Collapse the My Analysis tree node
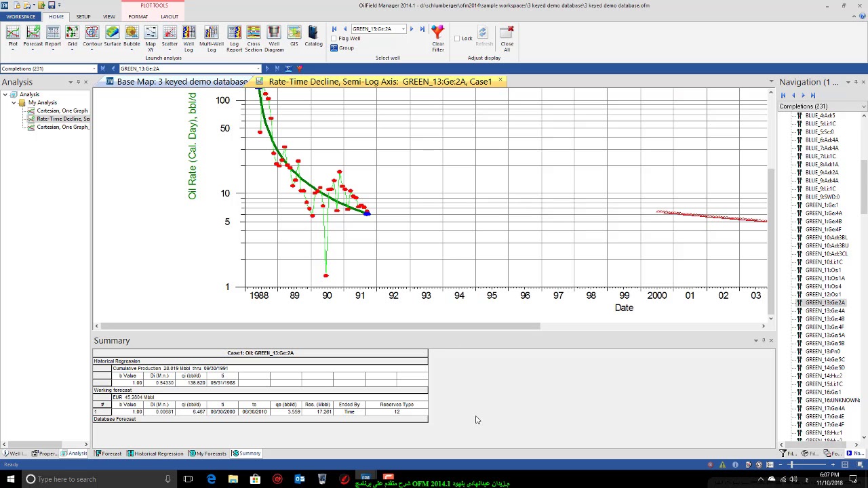868x488 pixels. pyautogui.click(x=14, y=102)
